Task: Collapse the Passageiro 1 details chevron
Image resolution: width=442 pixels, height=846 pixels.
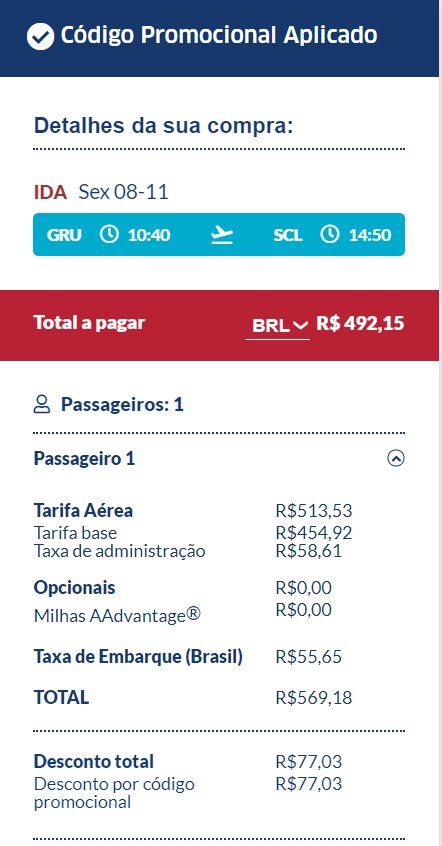Action: coord(396,459)
